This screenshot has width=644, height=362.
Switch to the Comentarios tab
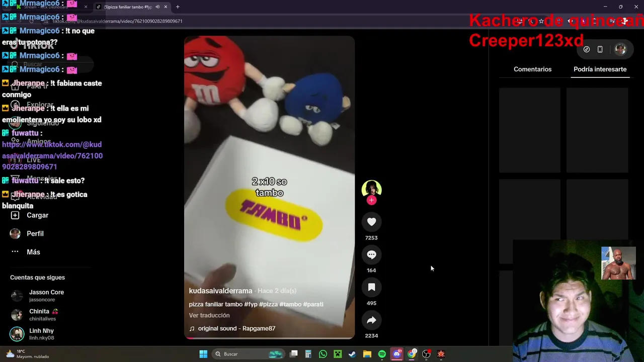click(532, 69)
